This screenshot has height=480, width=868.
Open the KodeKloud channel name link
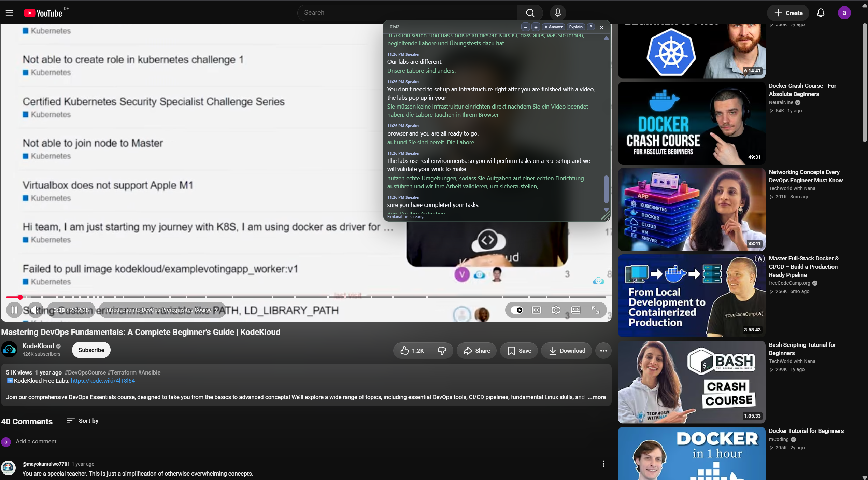(x=38, y=346)
